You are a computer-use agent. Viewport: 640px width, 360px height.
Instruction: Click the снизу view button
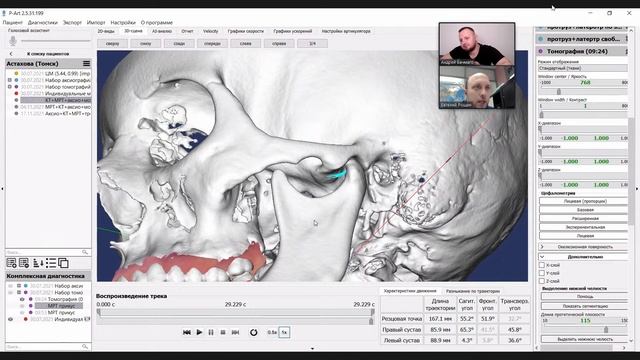(146, 43)
